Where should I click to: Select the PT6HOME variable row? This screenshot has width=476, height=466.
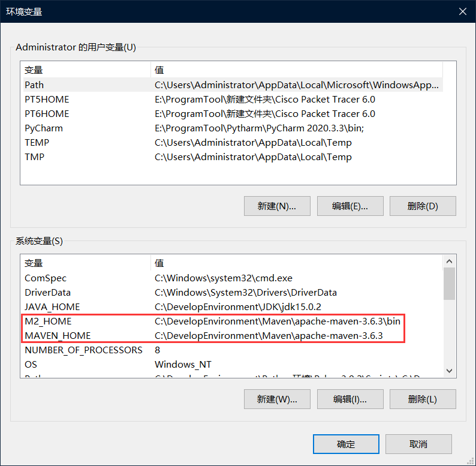[233, 113]
